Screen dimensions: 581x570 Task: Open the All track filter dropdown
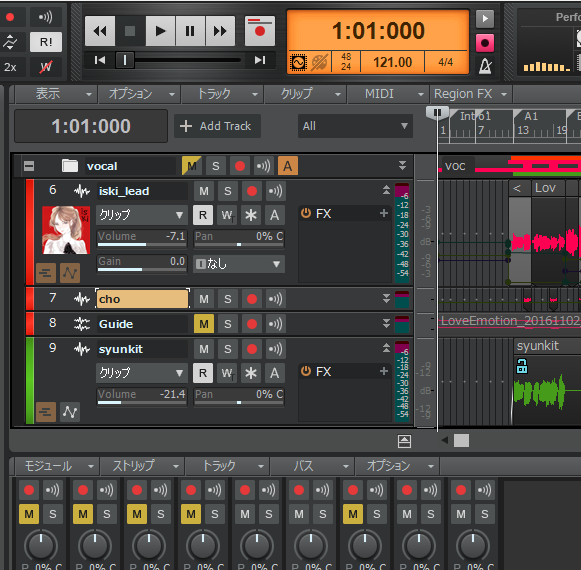click(355, 126)
